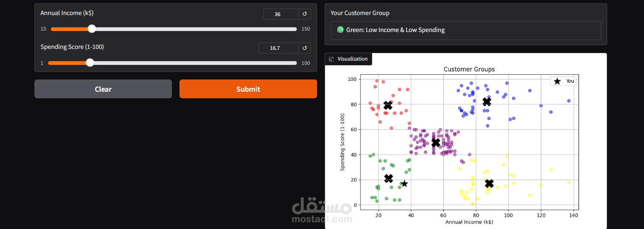Click the Your Customer Group result box
This screenshot has height=229, width=644.
(466, 30)
